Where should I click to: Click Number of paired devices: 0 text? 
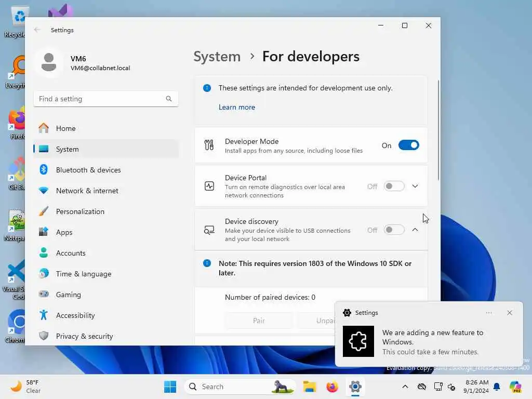coord(270,297)
